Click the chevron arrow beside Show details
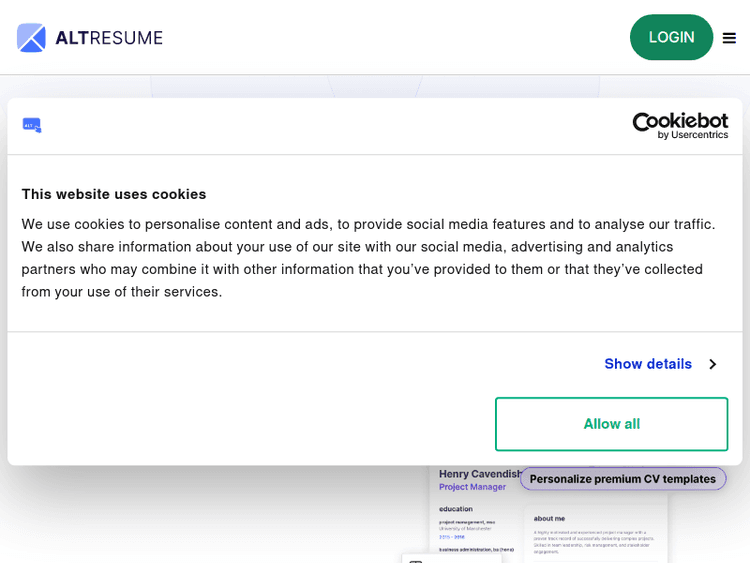 pyautogui.click(x=712, y=364)
